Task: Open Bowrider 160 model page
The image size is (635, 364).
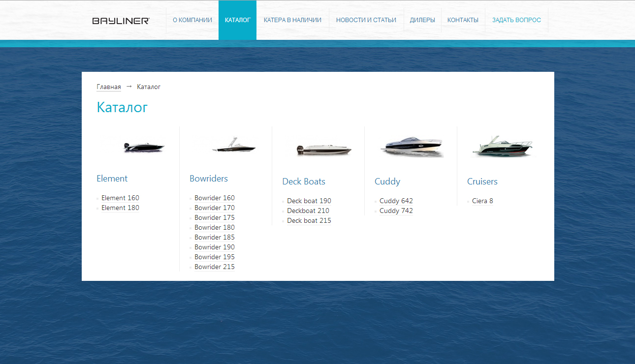Action: pos(215,198)
